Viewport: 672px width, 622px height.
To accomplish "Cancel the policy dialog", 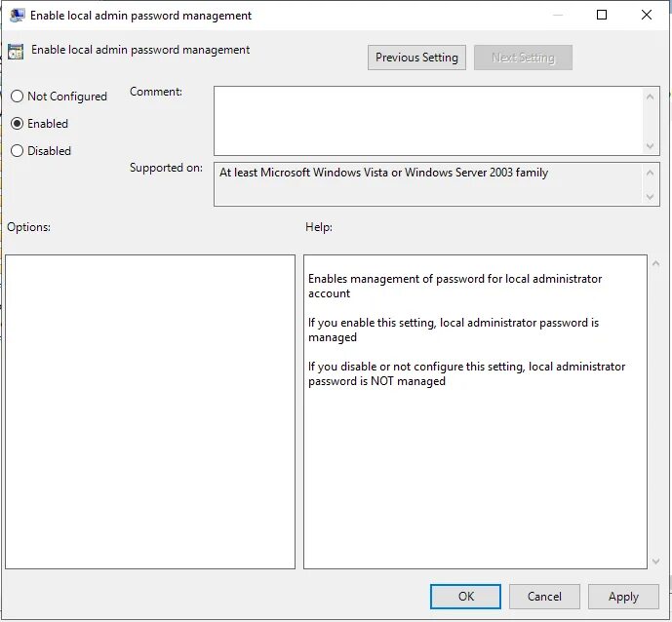I will 544,597.
